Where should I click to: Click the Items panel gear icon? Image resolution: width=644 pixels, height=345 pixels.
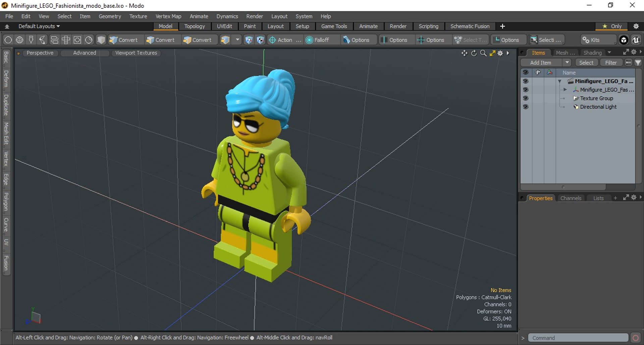click(x=634, y=52)
